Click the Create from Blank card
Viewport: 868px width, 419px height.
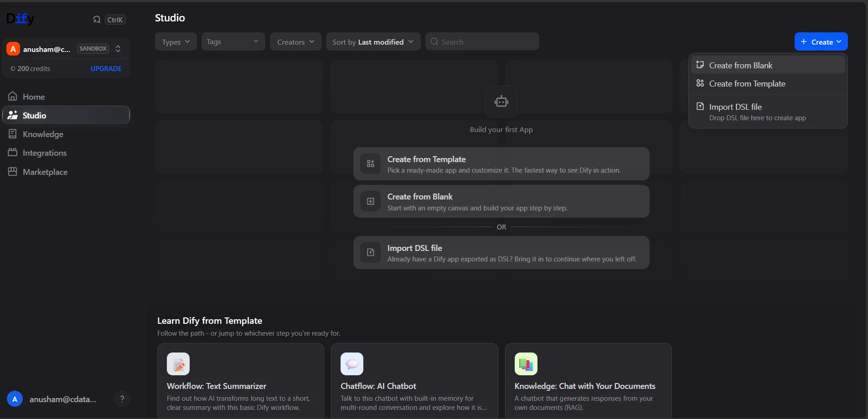click(501, 201)
